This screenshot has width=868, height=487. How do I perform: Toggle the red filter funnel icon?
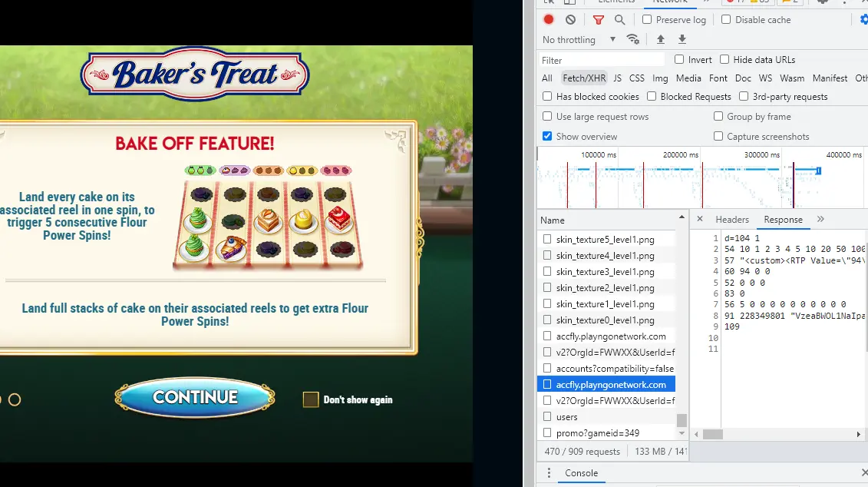(599, 20)
